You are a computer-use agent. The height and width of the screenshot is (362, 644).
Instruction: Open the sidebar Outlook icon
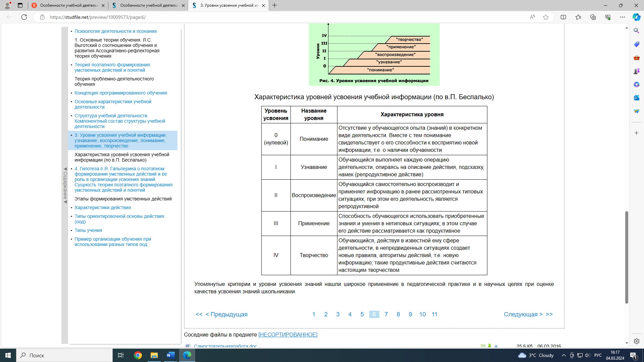tap(636, 98)
